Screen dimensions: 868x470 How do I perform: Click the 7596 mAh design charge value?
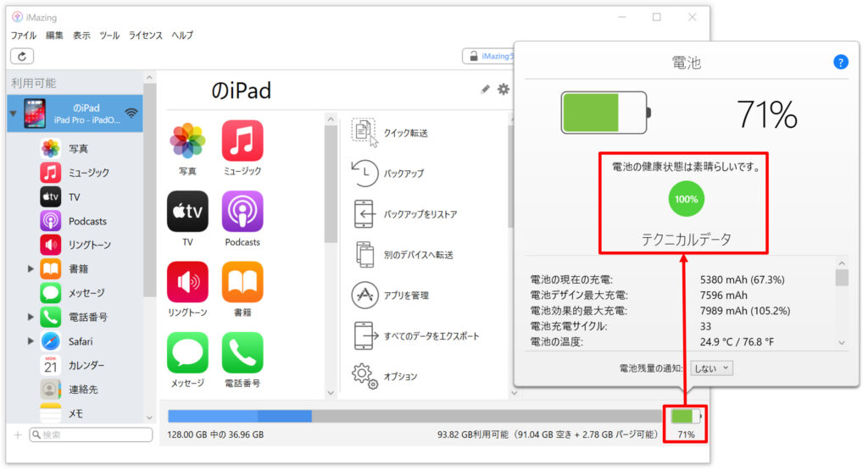[724, 296]
